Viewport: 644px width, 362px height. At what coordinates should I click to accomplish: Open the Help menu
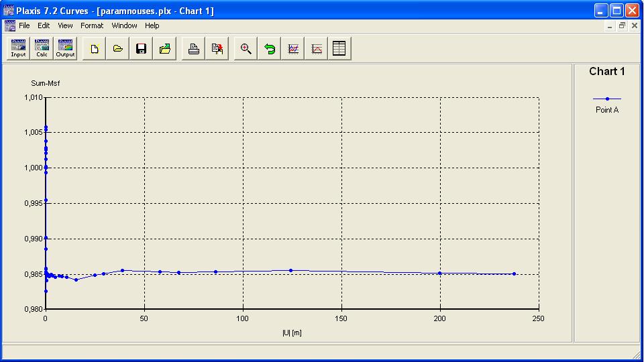152,25
